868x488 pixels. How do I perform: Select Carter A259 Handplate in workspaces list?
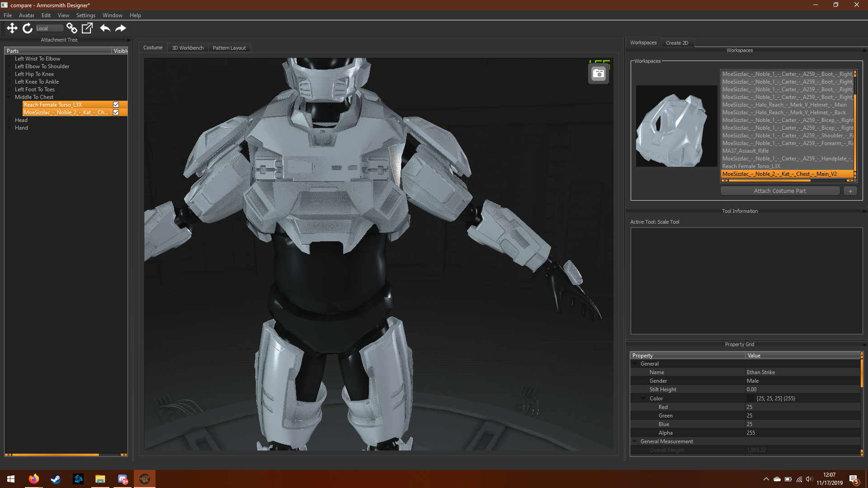(787, 159)
